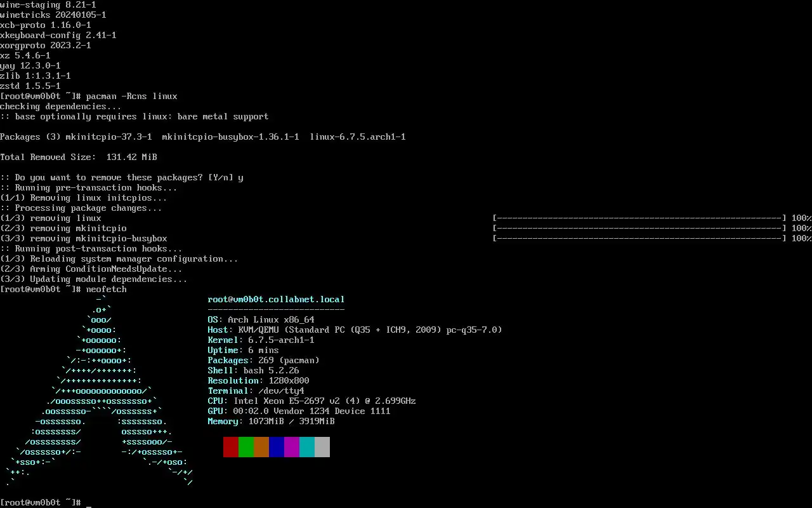812x508 pixels.
Task: Click the '(2/3) removing mkinitcpio' line
Action: (x=63, y=229)
